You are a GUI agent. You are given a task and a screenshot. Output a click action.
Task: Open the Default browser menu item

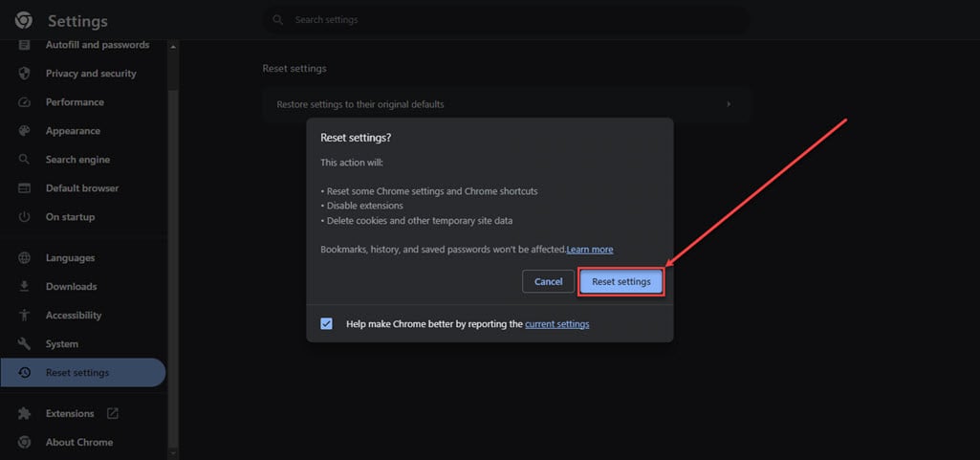click(x=82, y=188)
